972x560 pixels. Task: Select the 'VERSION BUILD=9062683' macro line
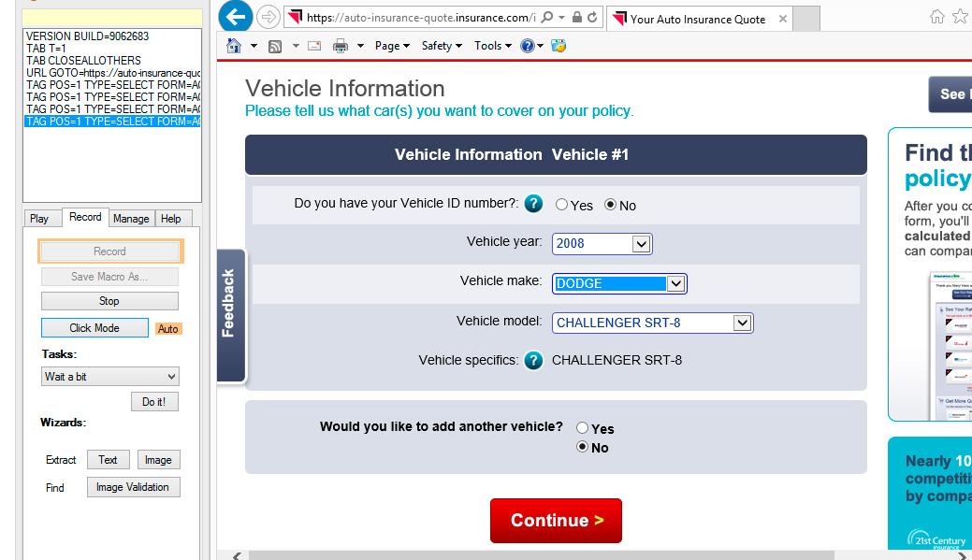tap(87, 36)
